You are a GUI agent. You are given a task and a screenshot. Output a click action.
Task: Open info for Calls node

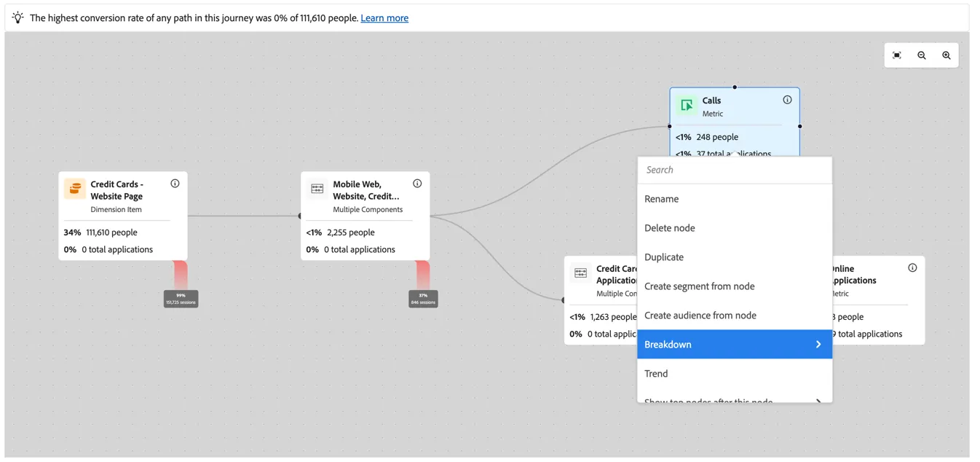point(787,100)
